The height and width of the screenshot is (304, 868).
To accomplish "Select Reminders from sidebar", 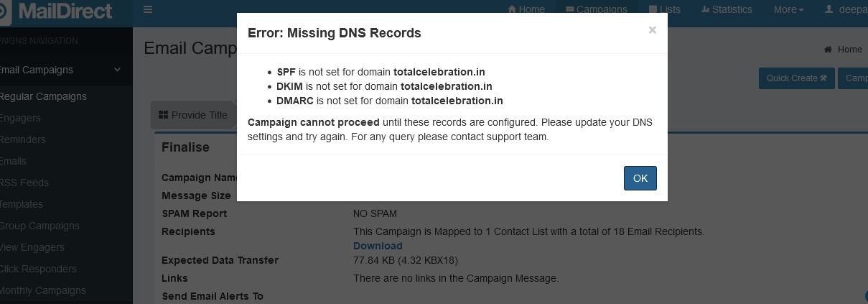I will point(22,139).
